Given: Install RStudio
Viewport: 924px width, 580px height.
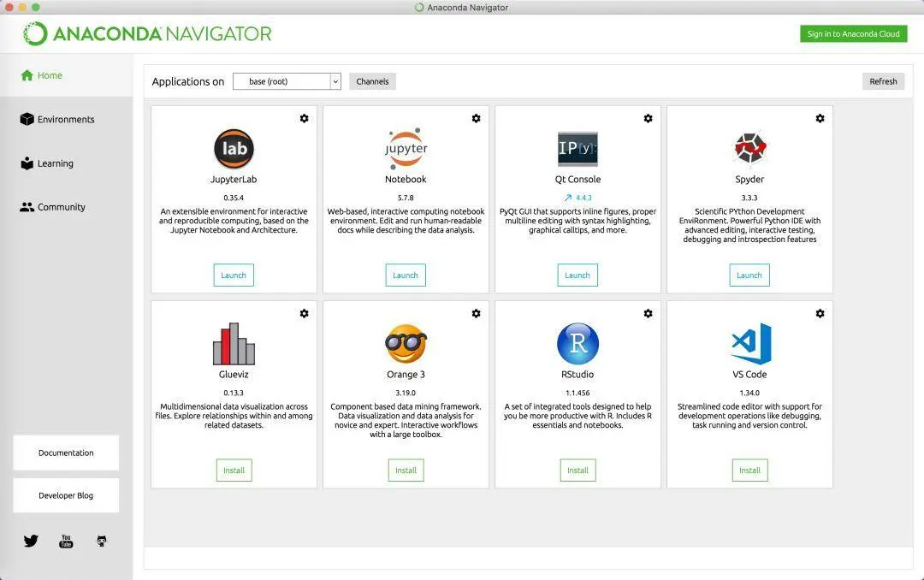Looking at the screenshot, I should (578, 471).
